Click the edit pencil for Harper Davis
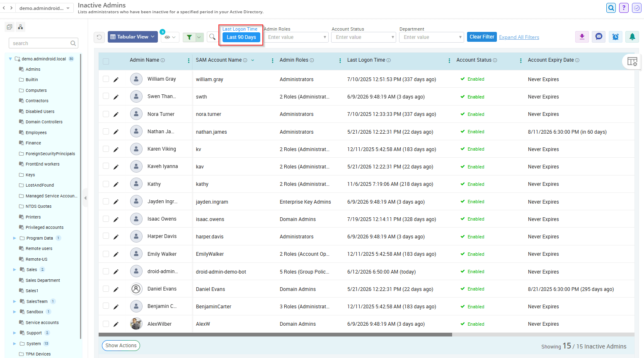Image resolution: width=644 pixels, height=358 pixels. [x=116, y=237]
